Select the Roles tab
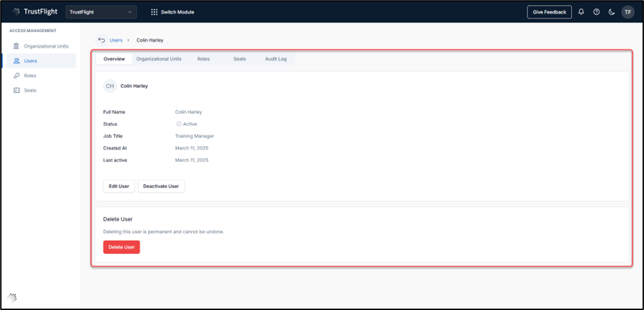The image size is (644, 310). pyautogui.click(x=203, y=59)
